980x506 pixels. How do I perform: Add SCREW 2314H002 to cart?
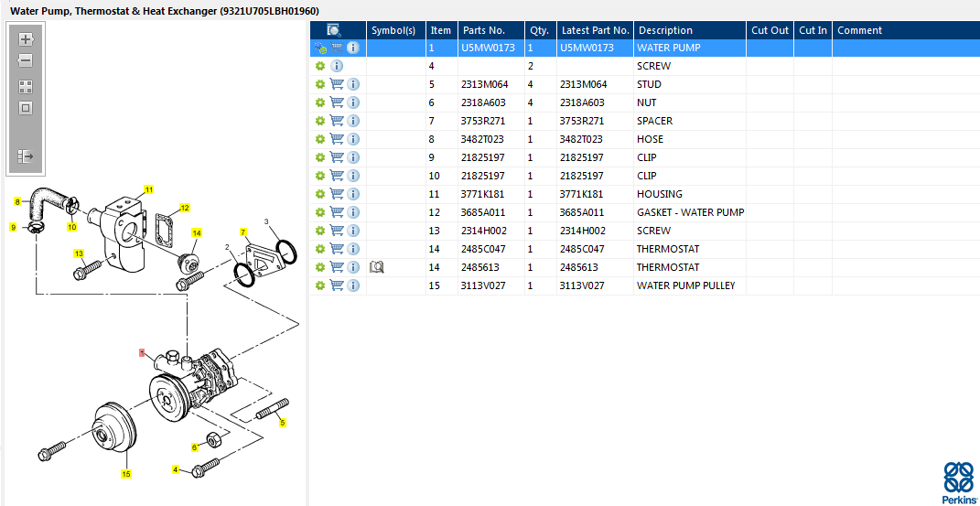pyautogui.click(x=337, y=231)
